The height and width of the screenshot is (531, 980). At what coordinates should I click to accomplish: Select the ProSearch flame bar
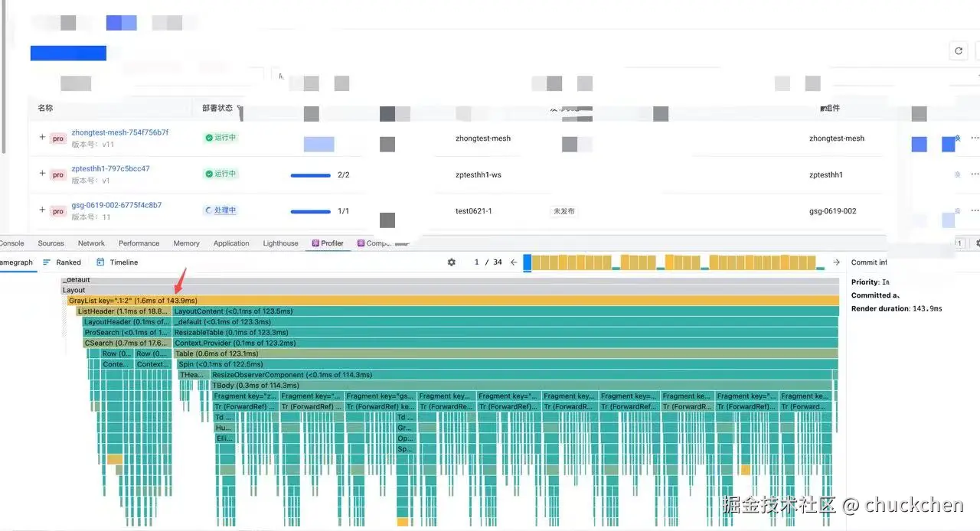coord(126,333)
